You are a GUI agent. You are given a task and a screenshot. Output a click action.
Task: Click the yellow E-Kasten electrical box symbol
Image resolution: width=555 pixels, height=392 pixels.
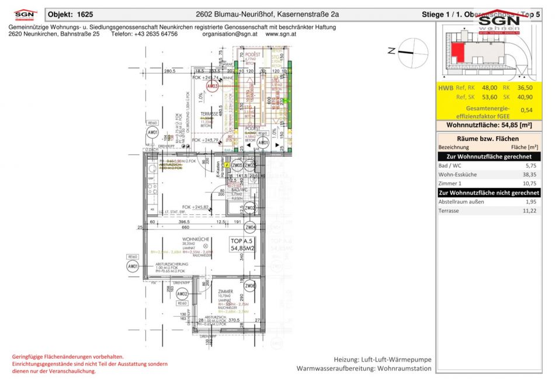tap(227, 166)
